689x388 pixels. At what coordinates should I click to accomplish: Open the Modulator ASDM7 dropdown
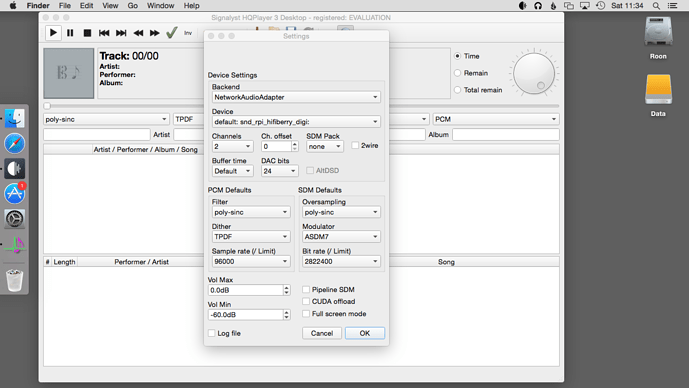341,237
